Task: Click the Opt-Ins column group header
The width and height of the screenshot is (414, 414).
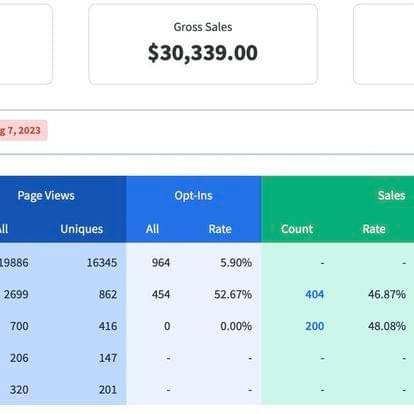Action: click(193, 196)
